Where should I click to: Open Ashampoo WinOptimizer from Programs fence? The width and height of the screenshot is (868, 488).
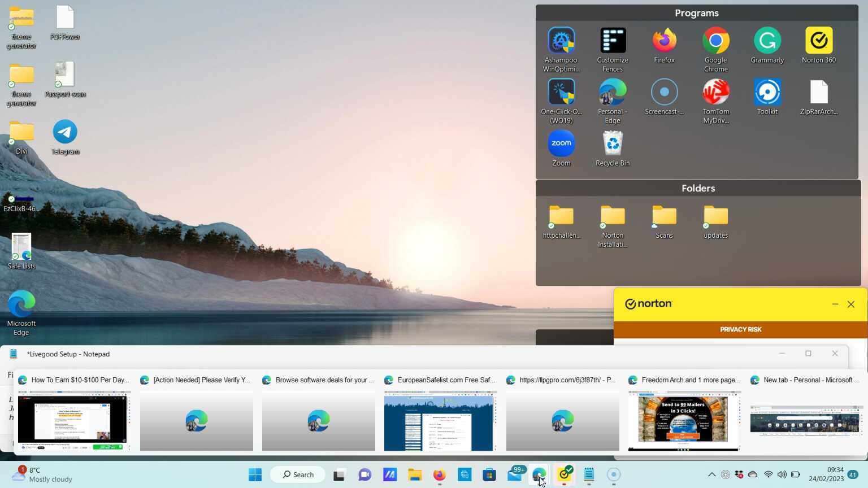[x=561, y=42]
